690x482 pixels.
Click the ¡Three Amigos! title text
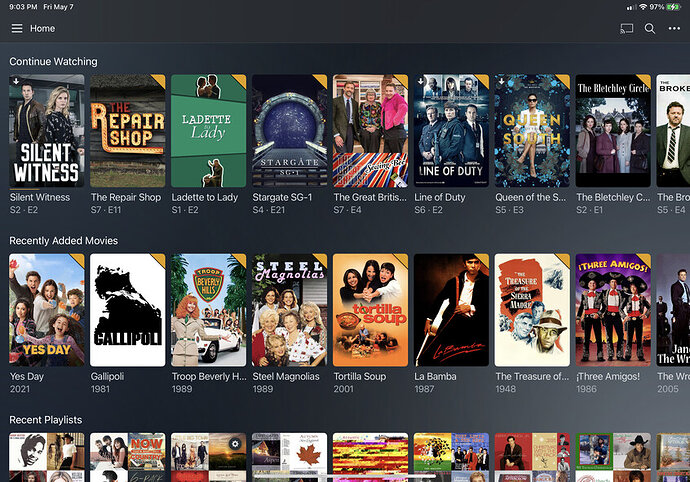coord(608,376)
